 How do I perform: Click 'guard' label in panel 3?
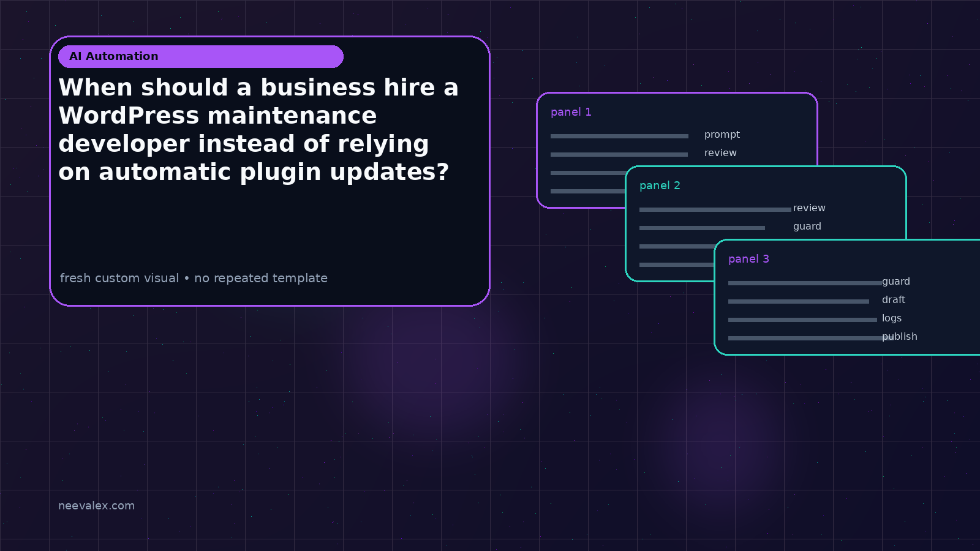pos(896,282)
